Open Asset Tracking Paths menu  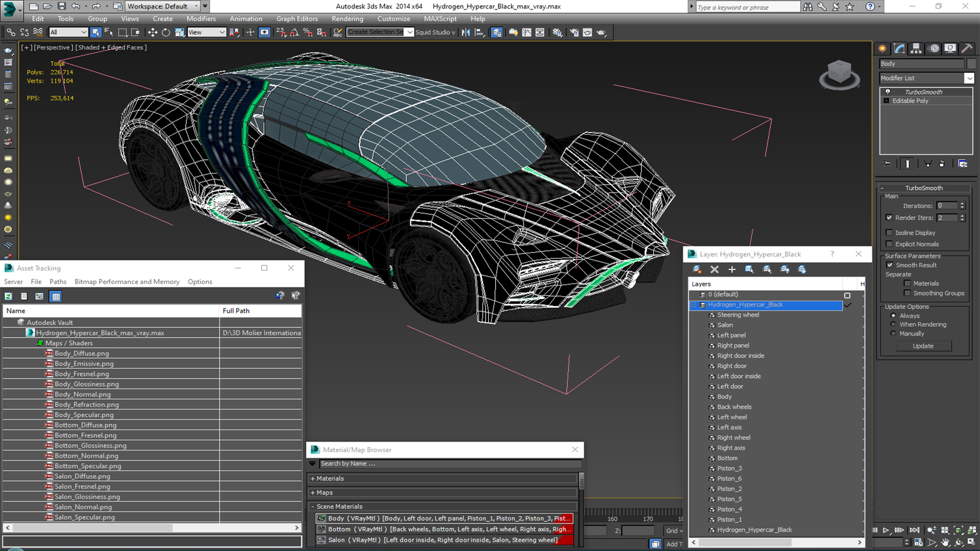tap(58, 282)
